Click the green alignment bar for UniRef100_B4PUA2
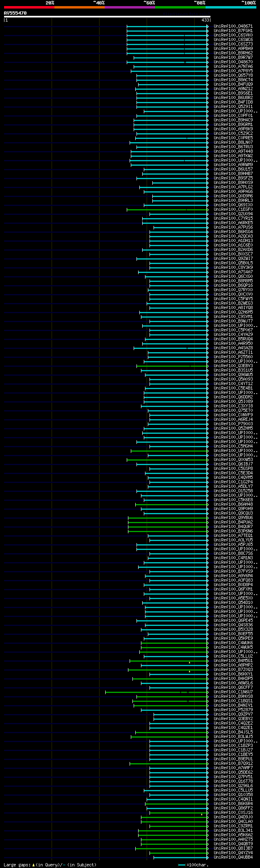 click(x=168, y=522)
